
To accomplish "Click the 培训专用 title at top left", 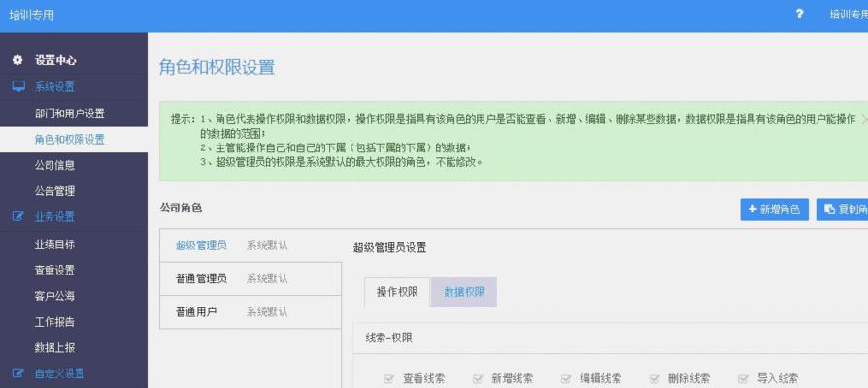I will click(31, 15).
